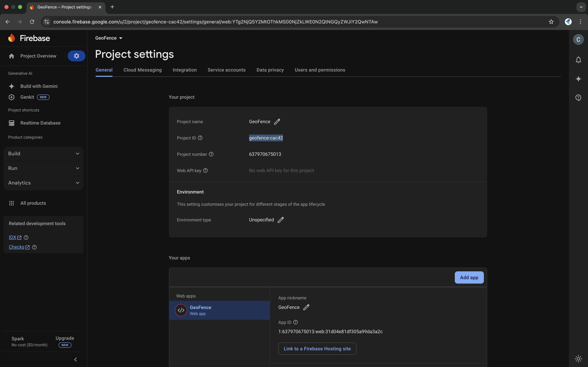Open the Realtime Database shortcut
The image size is (588, 367).
(x=40, y=123)
